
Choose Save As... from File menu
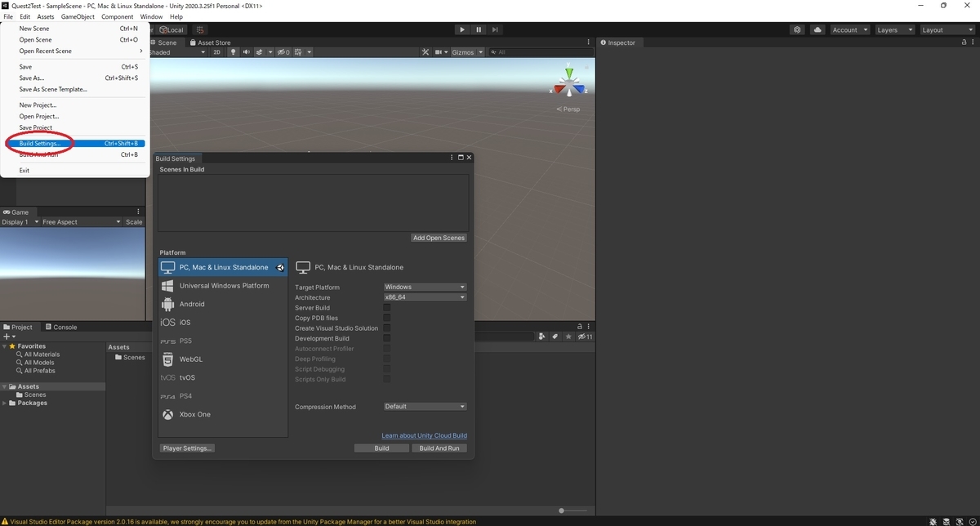[x=74, y=78]
